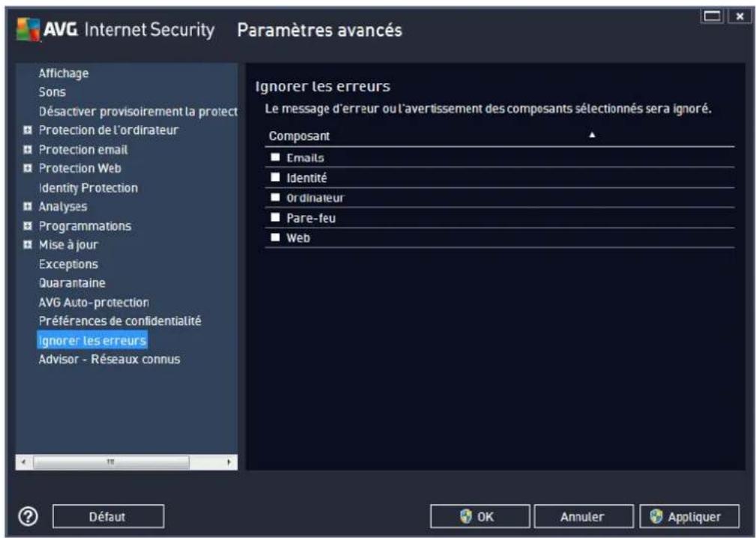756x538 pixels.
Task: Click the AVG logo icon
Action: point(28,29)
